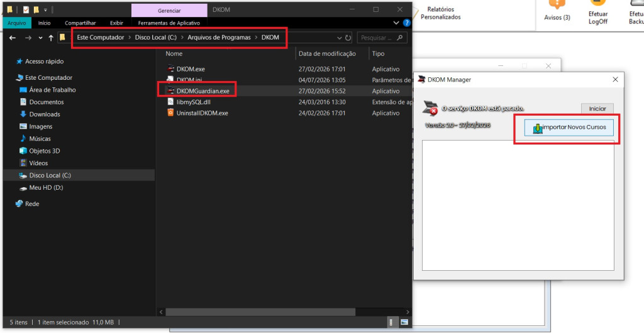The width and height of the screenshot is (644, 333).
Task: Open recent locations dropdown arrow
Action: [x=40, y=38]
